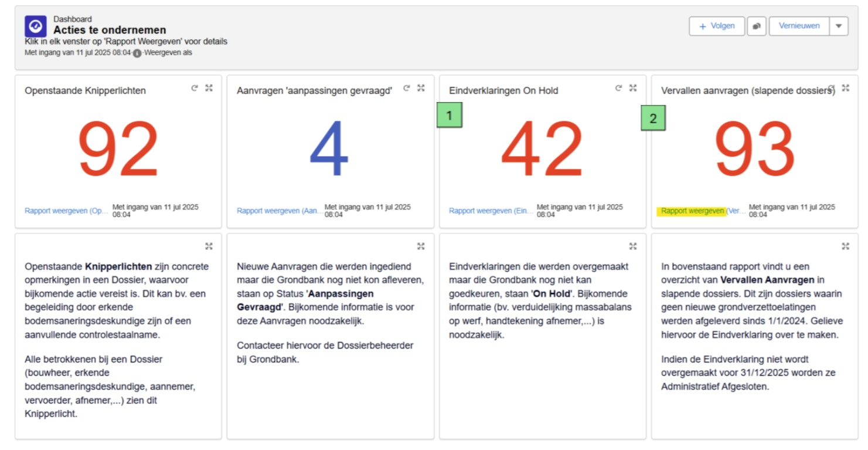Refresh the Eindverklaringen On Hold widget
The image size is (868, 450).
pos(618,88)
